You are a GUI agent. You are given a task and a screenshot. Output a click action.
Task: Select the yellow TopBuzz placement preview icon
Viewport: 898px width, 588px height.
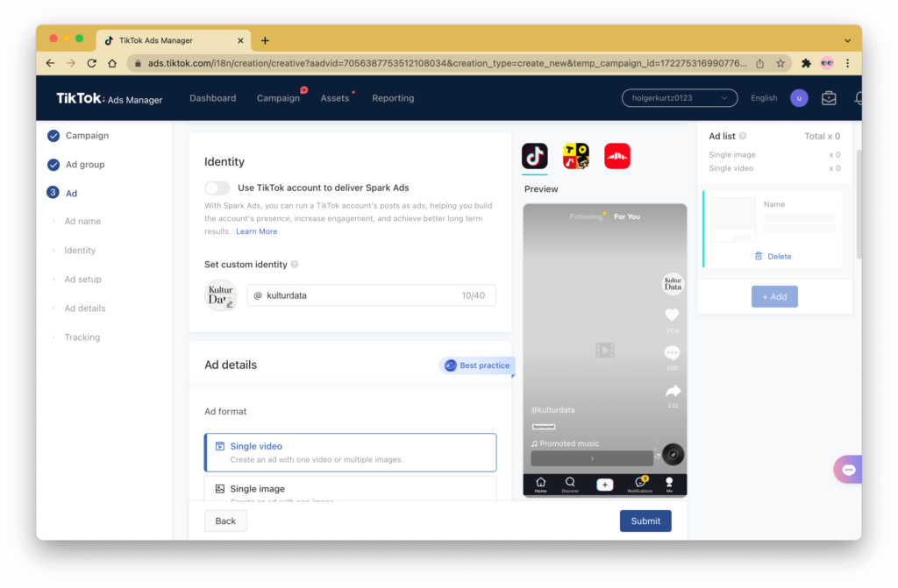point(575,156)
